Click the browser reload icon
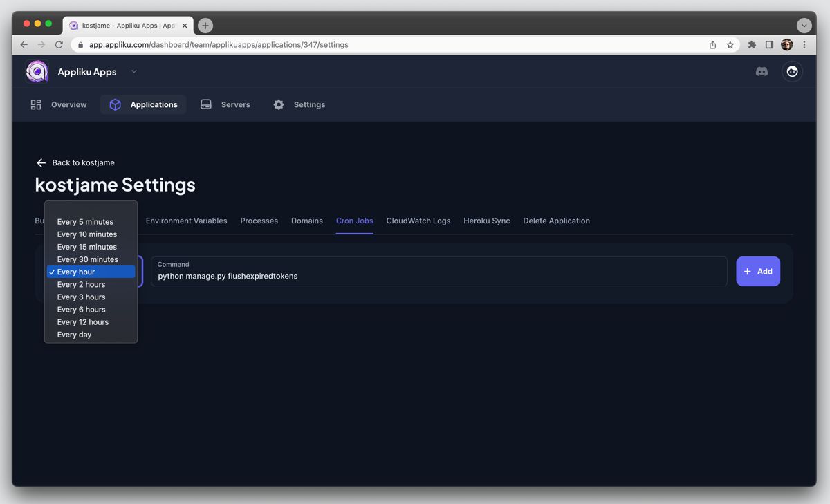The height and width of the screenshot is (504, 830). (59, 45)
